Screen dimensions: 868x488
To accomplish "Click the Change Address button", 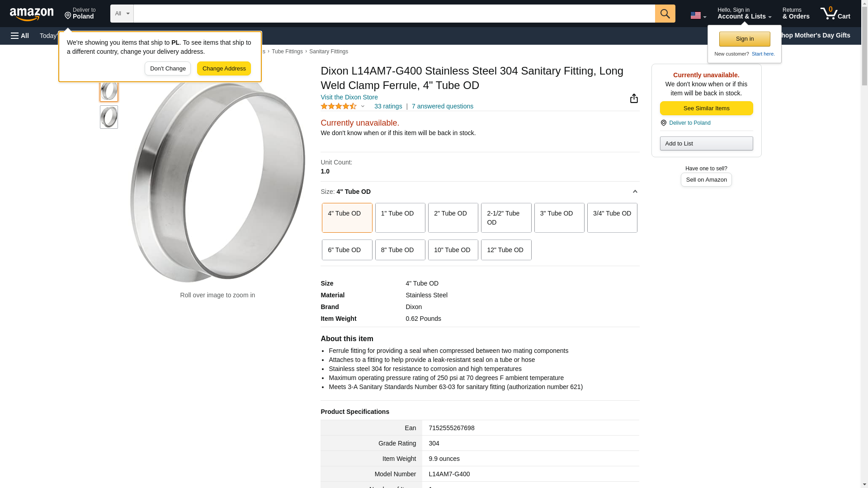I will (x=224, y=69).
